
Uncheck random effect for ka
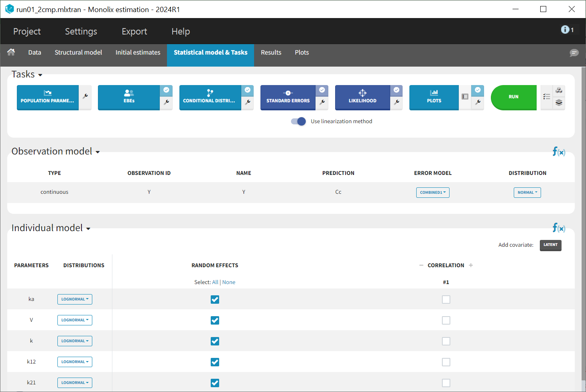coord(215,299)
